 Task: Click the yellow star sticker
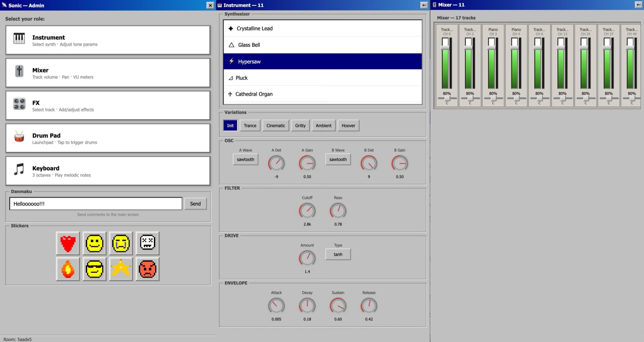pyautogui.click(x=121, y=269)
